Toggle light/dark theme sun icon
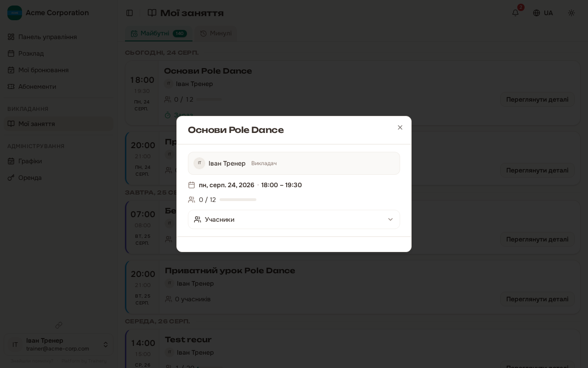 (571, 13)
